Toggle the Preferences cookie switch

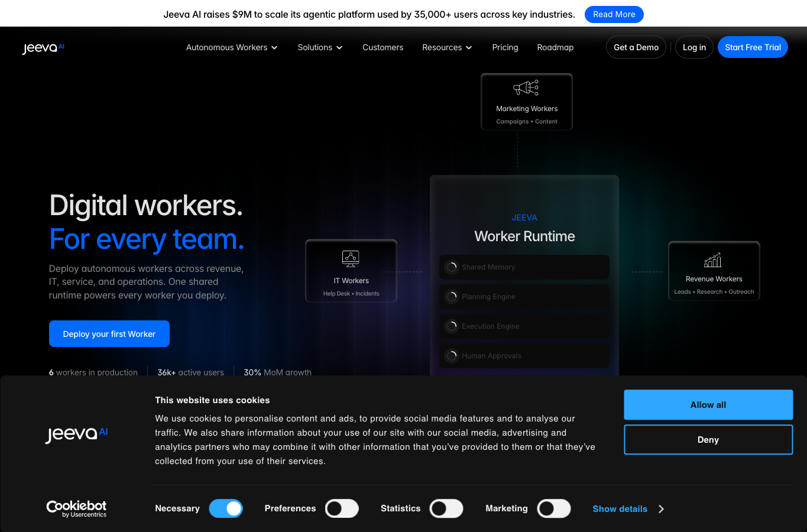click(342, 508)
